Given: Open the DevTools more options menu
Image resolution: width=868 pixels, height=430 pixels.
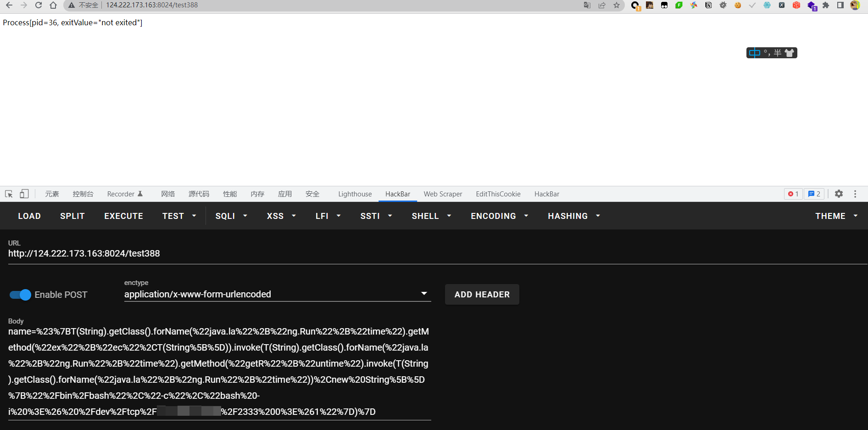Looking at the screenshot, I should coord(855,194).
